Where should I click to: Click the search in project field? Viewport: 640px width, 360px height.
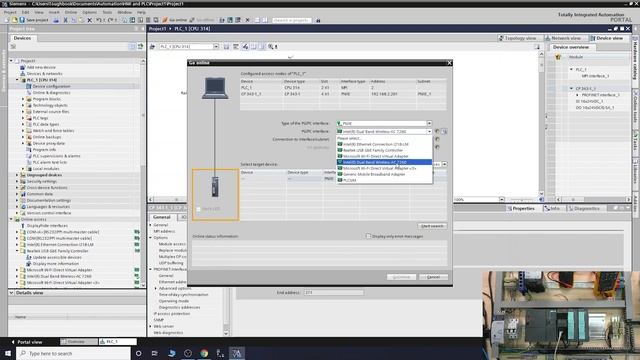tap(291, 20)
